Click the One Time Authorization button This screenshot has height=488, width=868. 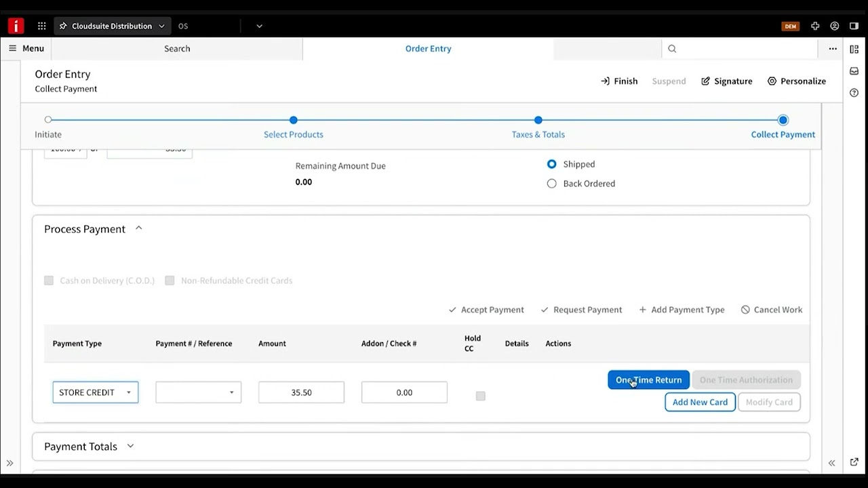746,380
